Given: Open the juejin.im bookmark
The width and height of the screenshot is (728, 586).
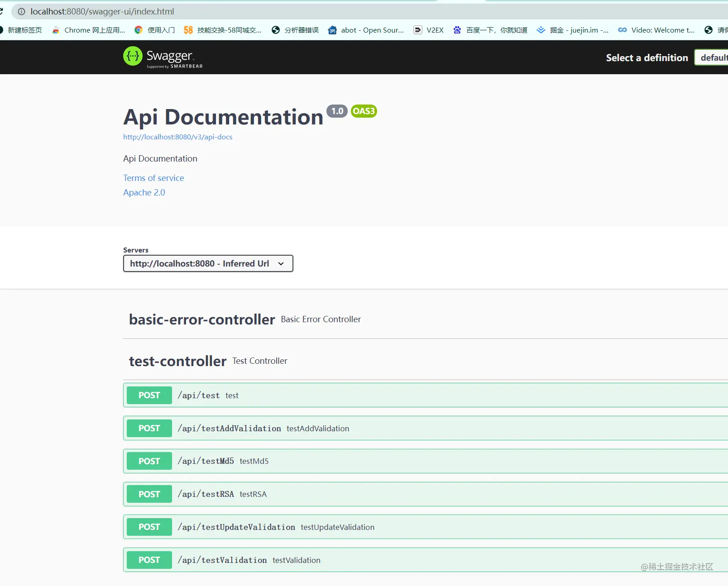Looking at the screenshot, I should [573, 30].
